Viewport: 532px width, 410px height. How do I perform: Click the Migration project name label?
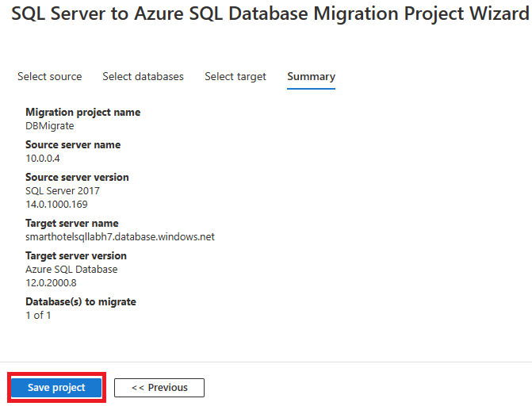tap(83, 113)
